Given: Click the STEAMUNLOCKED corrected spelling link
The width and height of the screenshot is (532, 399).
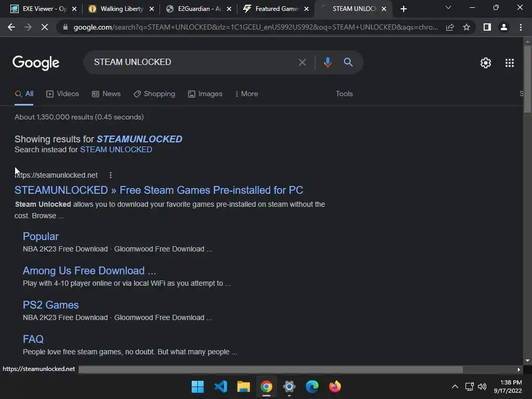Looking at the screenshot, I should pos(139,139).
